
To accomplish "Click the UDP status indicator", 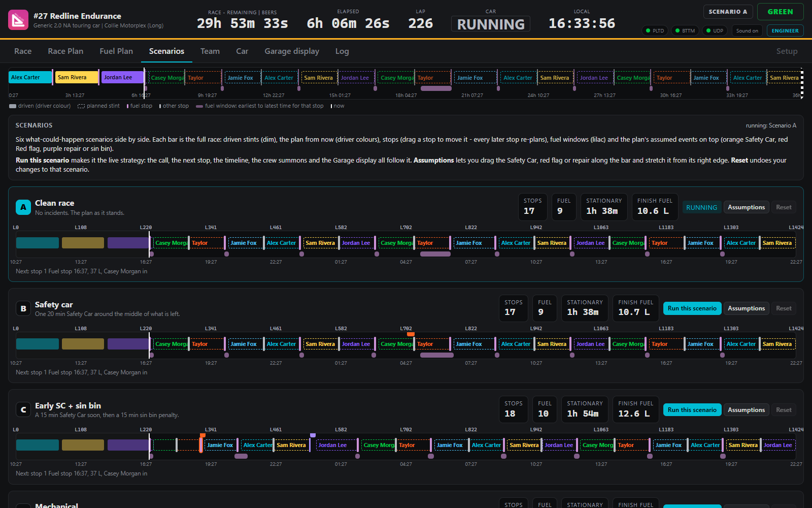I will click(715, 30).
